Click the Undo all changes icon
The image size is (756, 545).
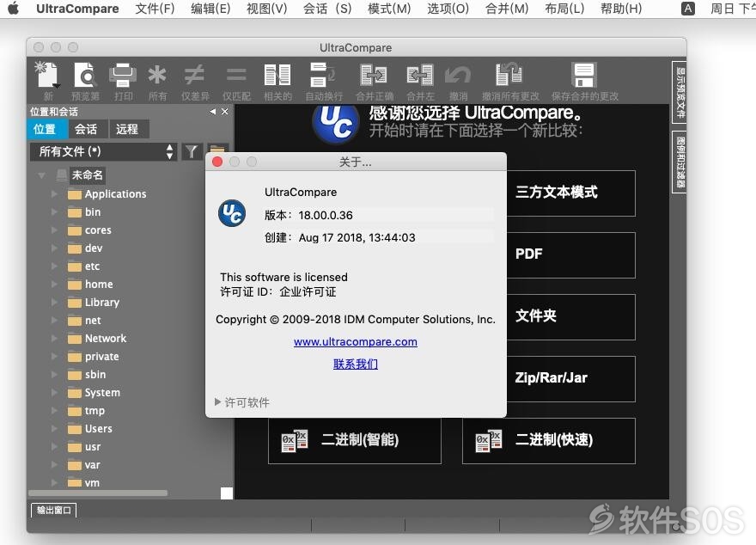[x=509, y=76]
